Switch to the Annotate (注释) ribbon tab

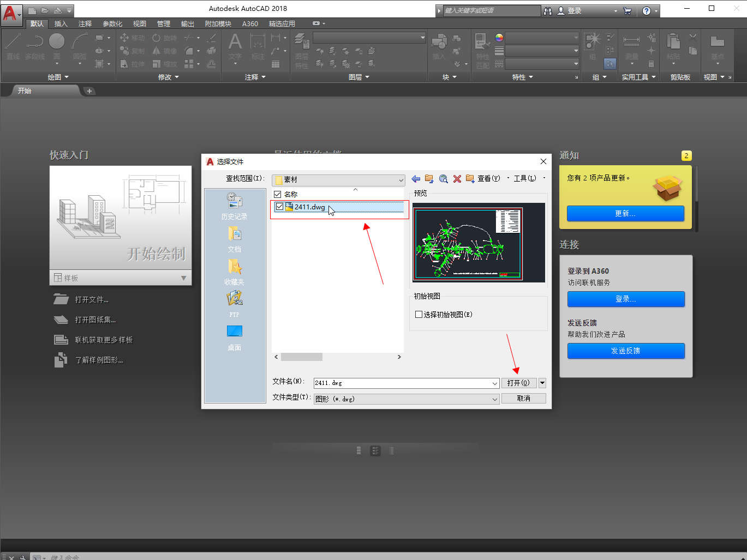pyautogui.click(x=85, y=23)
